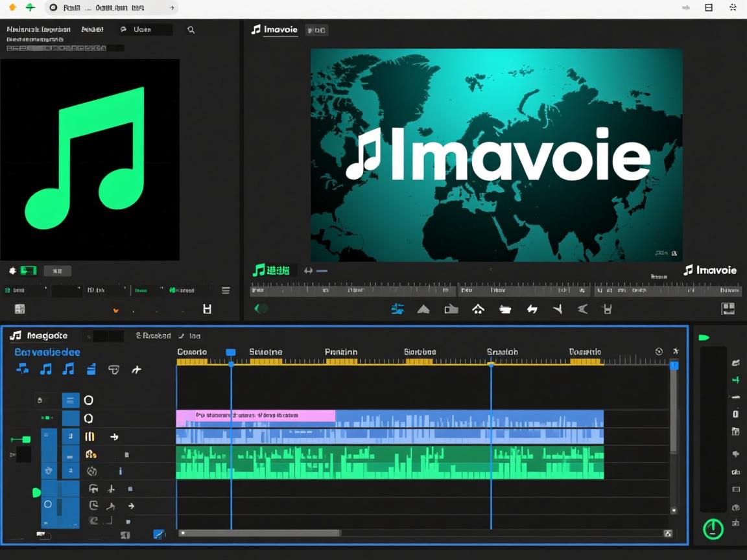
Task: Click the horizontal scrollbar under the timeline
Action: click(259, 533)
